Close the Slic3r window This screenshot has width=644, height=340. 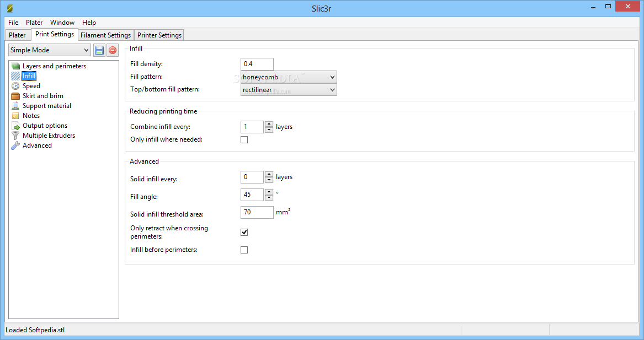point(628,7)
